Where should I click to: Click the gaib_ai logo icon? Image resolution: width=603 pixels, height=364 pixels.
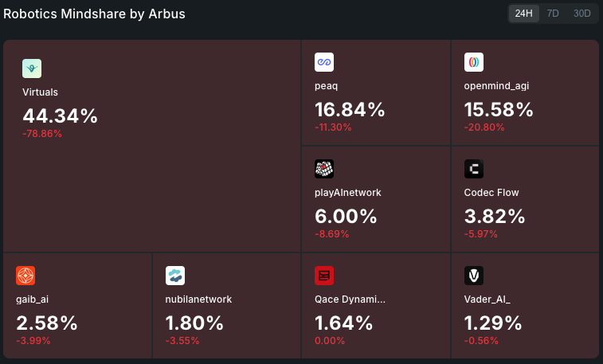pos(25,276)
